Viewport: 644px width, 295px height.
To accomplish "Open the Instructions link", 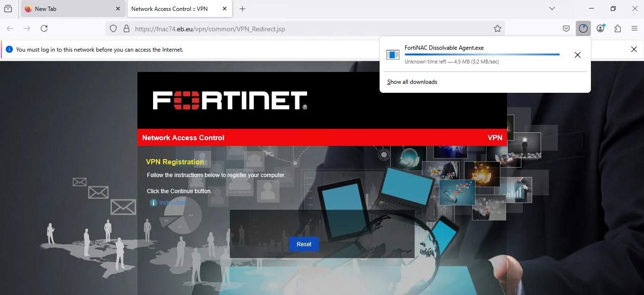I will pos(173,203).
